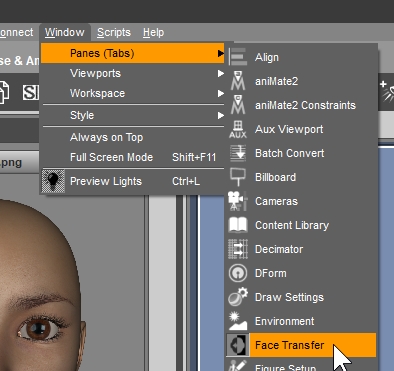Open the Window menu
This screenshot has width=394, height=371.
(x=65, y=32)
